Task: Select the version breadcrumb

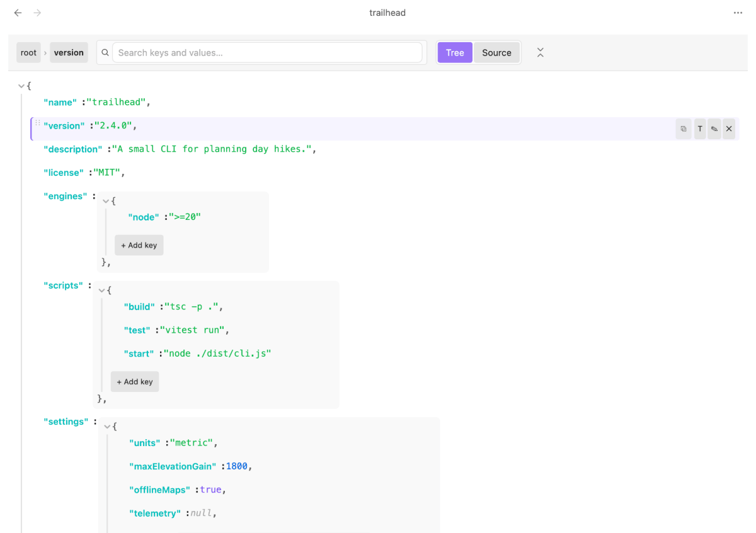Action: (69, 53)
